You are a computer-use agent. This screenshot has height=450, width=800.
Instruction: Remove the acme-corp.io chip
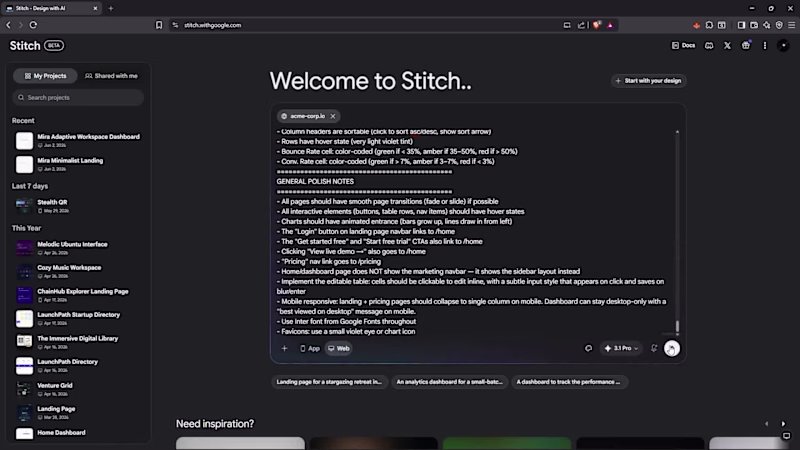point(333,116)
